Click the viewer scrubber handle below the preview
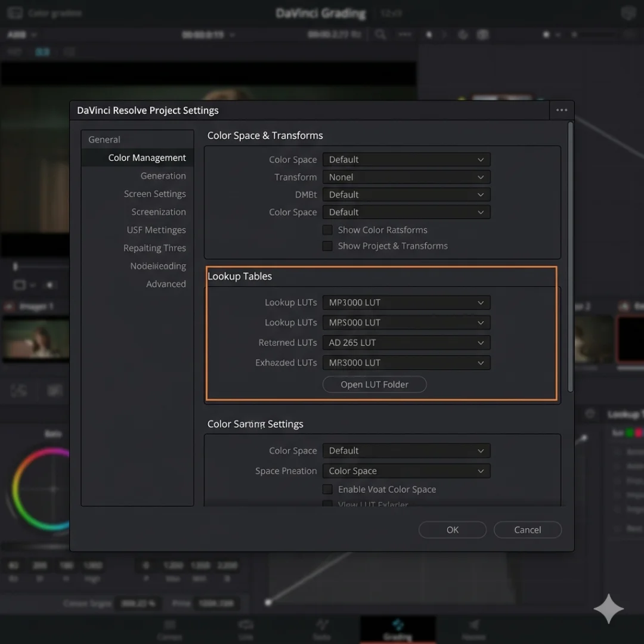The image size is (644, 644). [x=15, y=267]
